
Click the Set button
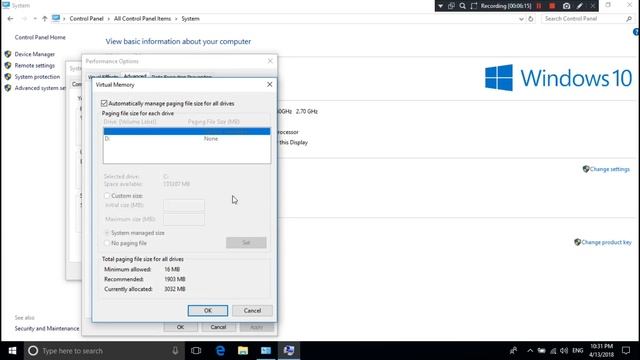coord(246,242)
